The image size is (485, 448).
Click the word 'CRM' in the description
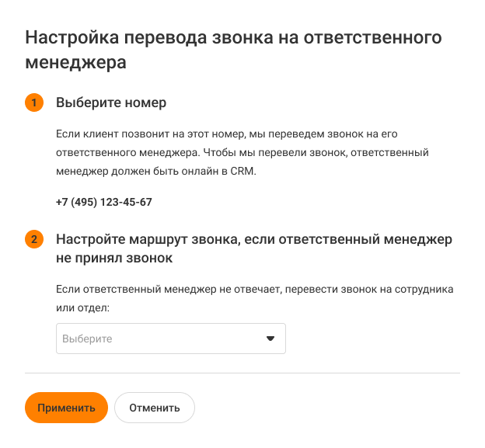pyautogui.click(x=242, y=171)
